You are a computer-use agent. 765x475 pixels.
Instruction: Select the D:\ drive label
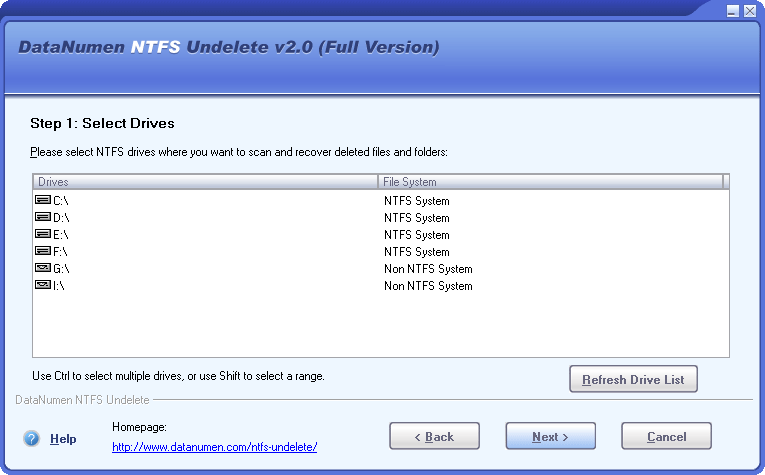pos(61,218)
